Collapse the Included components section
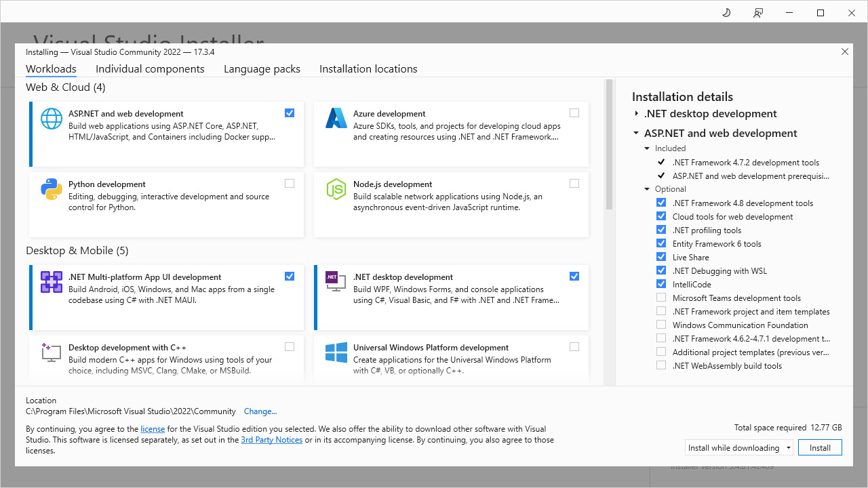Viewport: 868px width, 488px height. pos(648,148)
